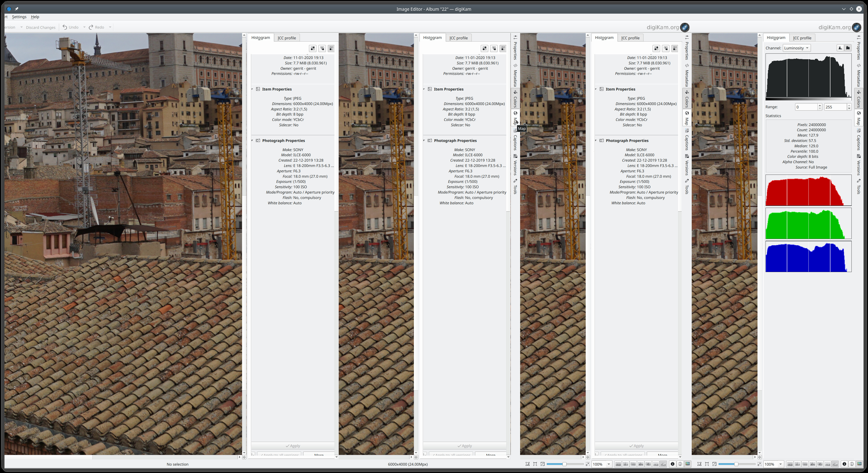
Task: Click the Redo button
Action: 96,27
